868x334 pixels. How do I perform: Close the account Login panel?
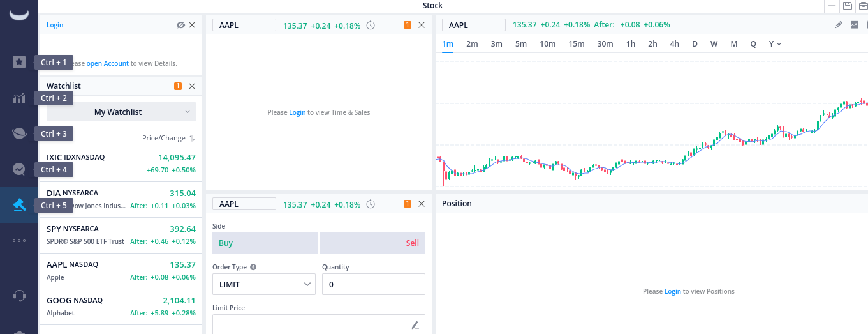pos(192,25)
